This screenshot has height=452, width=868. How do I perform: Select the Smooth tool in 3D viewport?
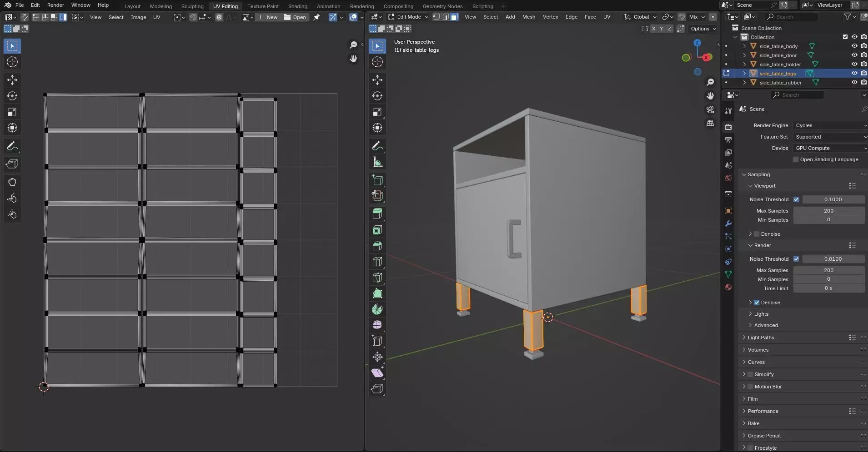point(377,325)
